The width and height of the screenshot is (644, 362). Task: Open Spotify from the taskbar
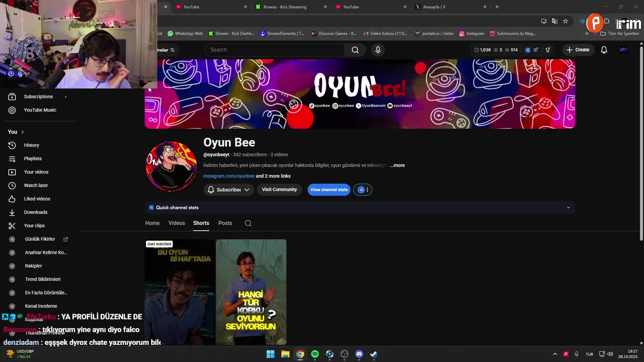click(x=315, y=354)
